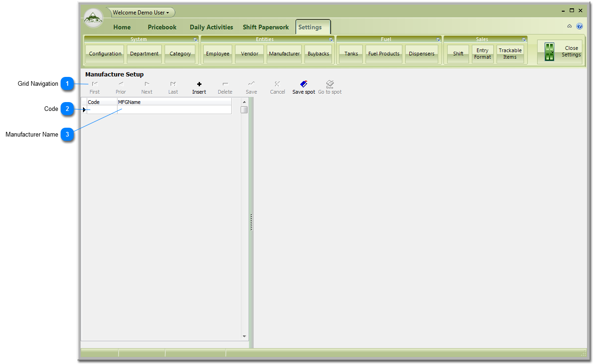
Task: Go to the Last record
Action: [173, 84]
